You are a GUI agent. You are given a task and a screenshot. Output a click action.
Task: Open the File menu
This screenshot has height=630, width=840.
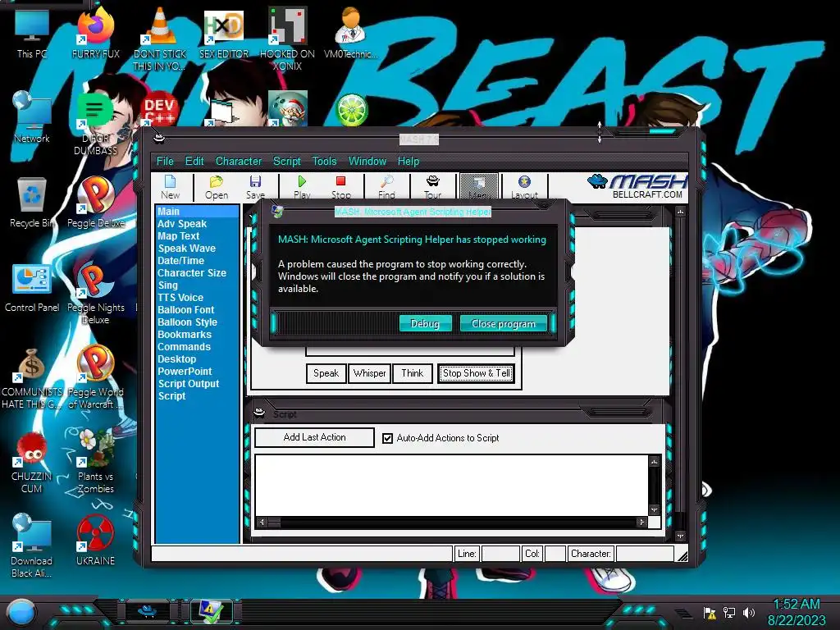(x=165, y=162)
